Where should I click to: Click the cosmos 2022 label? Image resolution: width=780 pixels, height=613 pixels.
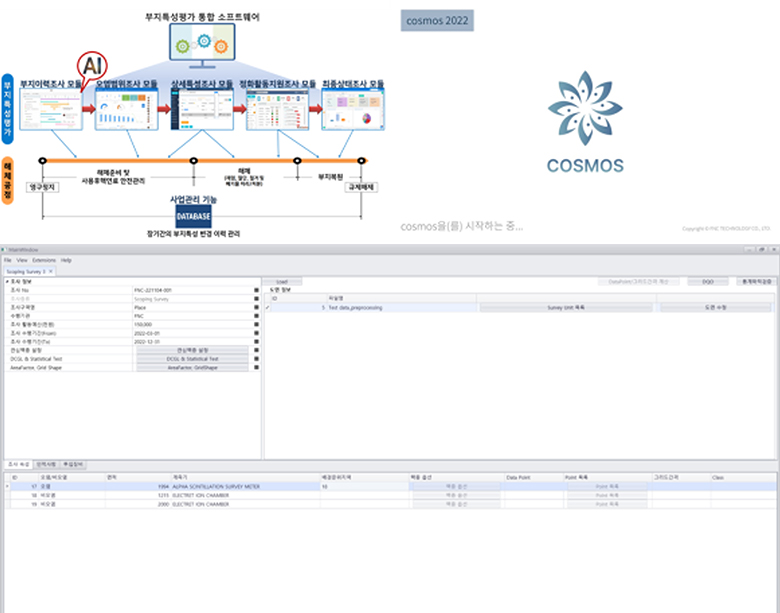click(x=437, y=20)
